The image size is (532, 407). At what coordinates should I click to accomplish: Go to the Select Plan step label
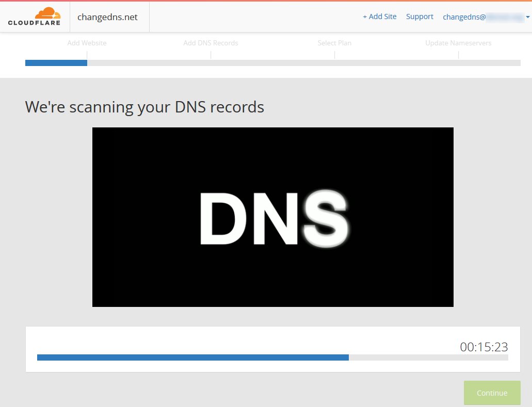pyautogui.click(x=334, y=43)
